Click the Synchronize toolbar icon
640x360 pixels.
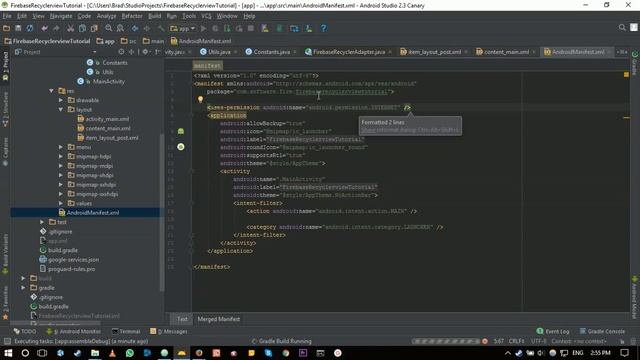pyautogui.click(x=30, y=28)
